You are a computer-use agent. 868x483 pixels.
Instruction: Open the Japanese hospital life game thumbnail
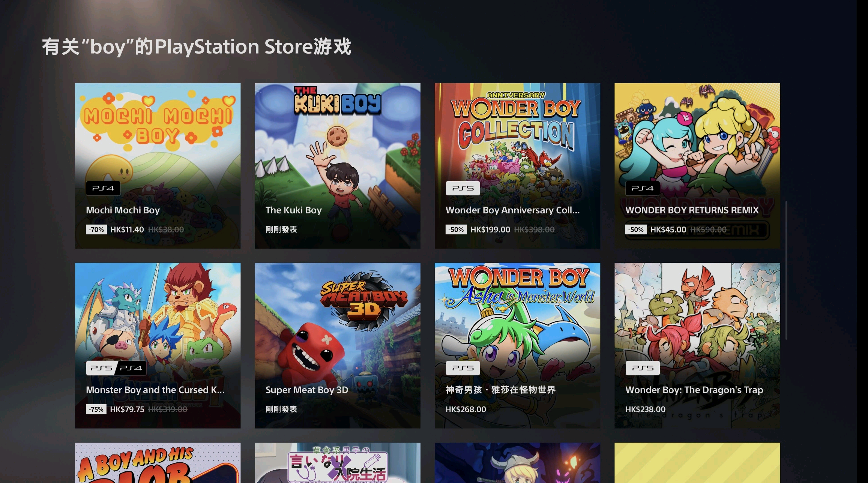(338, 463)
